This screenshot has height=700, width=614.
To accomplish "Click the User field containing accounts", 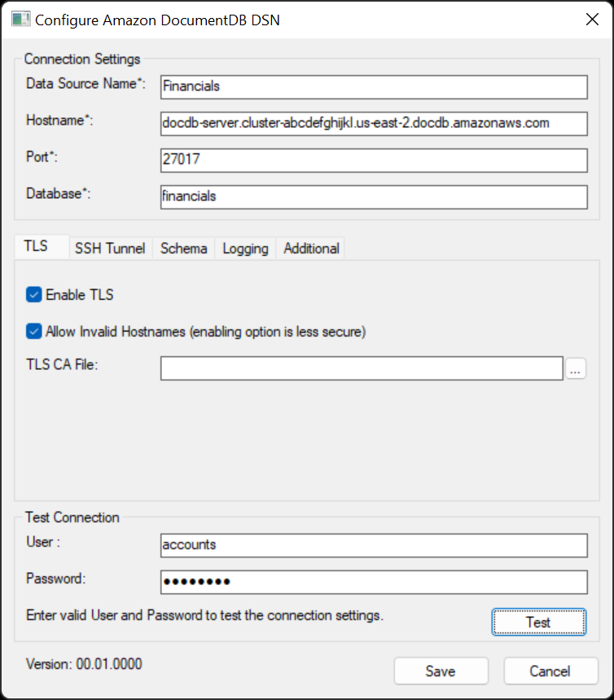I will click(x=374, y=545).
